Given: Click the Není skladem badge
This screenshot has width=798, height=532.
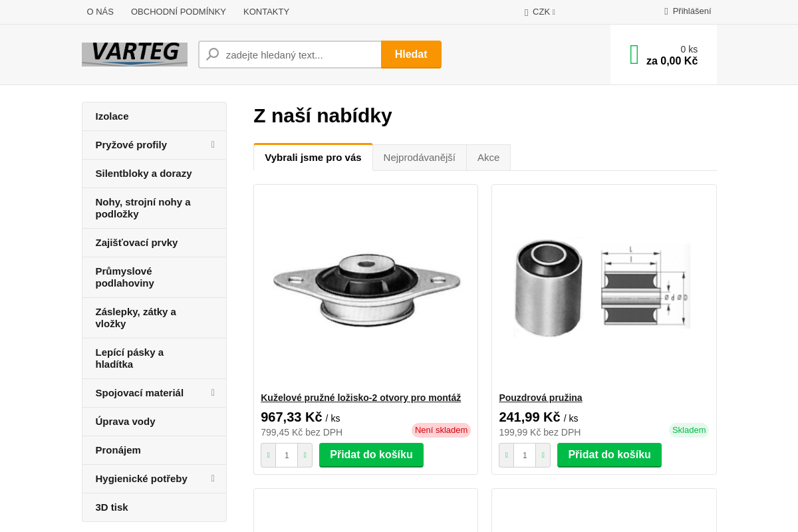Looking at the screenshot, I should (x=441, y=430).
